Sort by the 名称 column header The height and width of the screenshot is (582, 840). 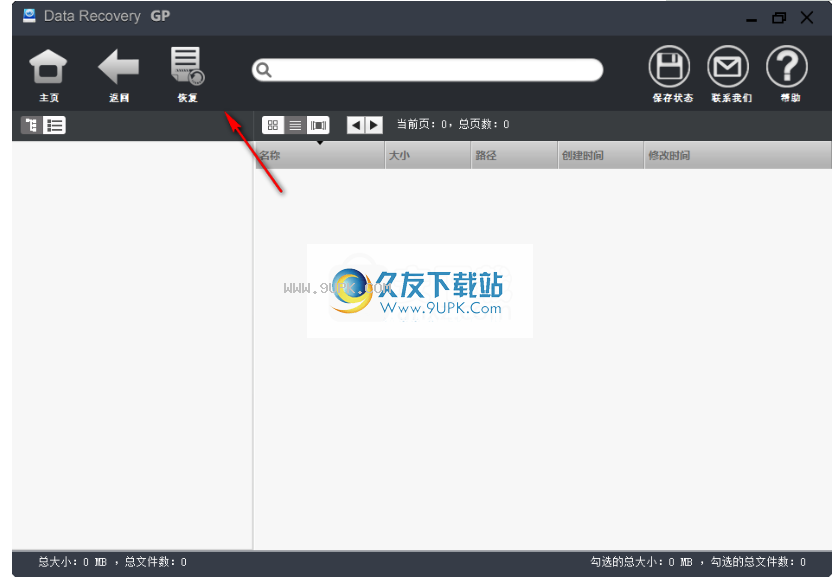(x=320, y=155)
